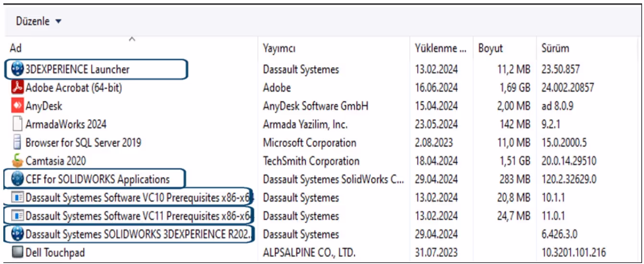Click size value 142 MB
The image size is (644, 264).
tap(516, 124)
